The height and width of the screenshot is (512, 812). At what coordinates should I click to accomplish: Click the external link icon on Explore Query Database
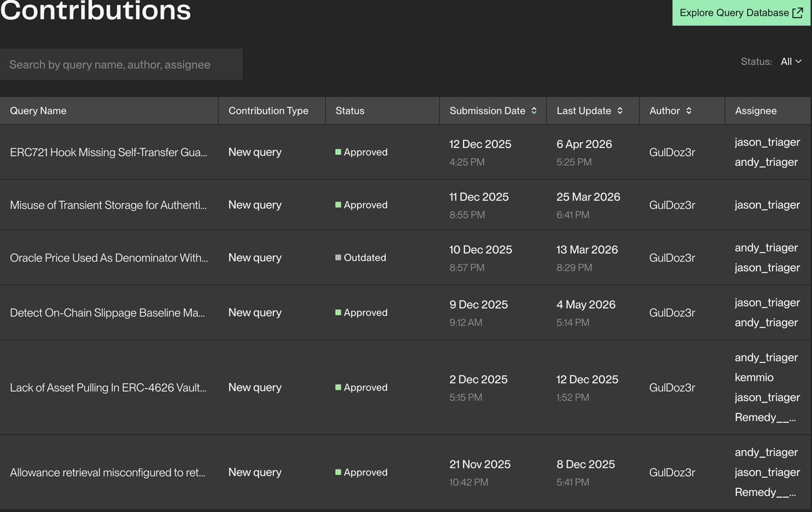(797, 13)
